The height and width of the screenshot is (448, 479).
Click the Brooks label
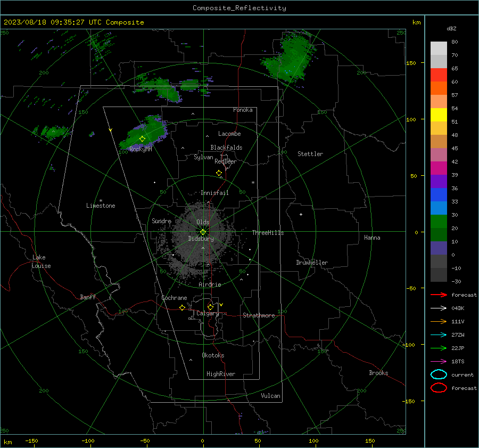tap(378, 373)
